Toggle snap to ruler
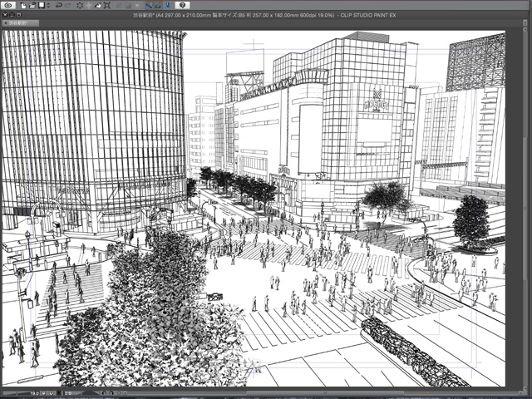This screenshot has width=532, height=399. tap(149, 5)
